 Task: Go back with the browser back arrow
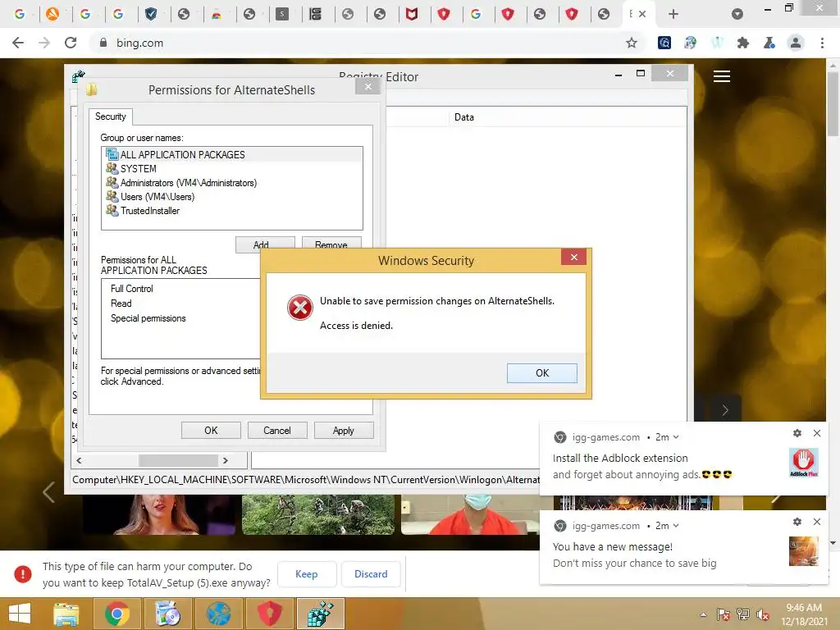[18, 43]
